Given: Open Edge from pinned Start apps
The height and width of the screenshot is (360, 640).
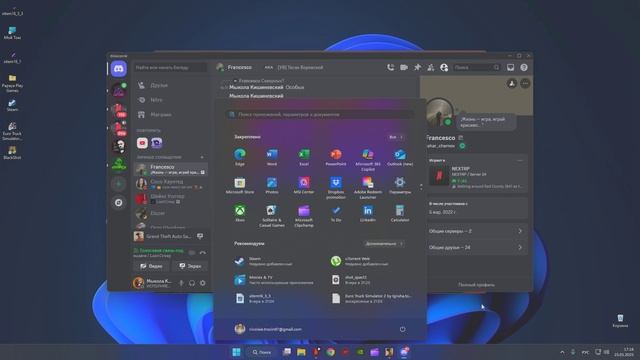Looking at the screenshot, I should (x=240, y=157).
